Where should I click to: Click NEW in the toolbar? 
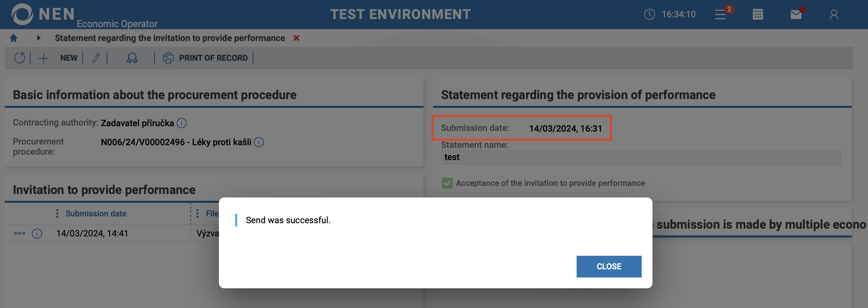[68, 58]
